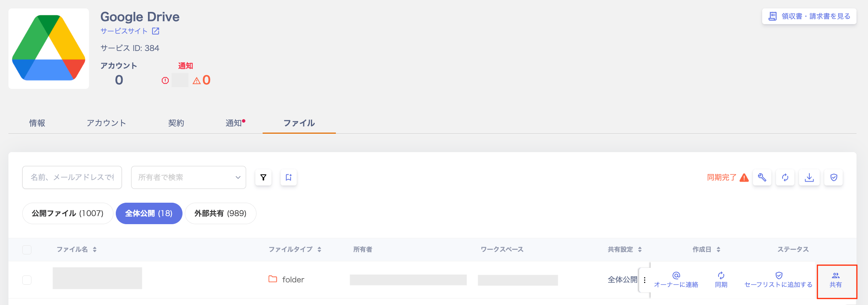The image size is (868, 305).
Task: Switch to the 契約 tab
Action: tap(176, 123)
